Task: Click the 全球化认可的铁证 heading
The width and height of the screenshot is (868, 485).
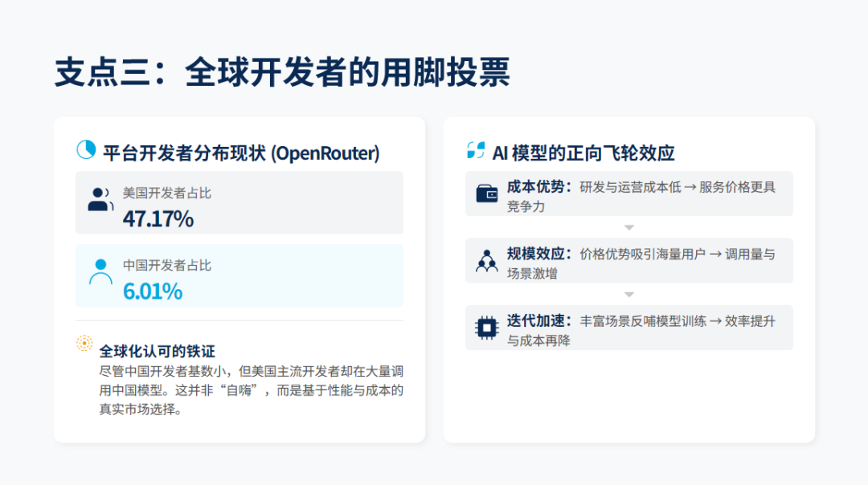Action: coord(157,351)
